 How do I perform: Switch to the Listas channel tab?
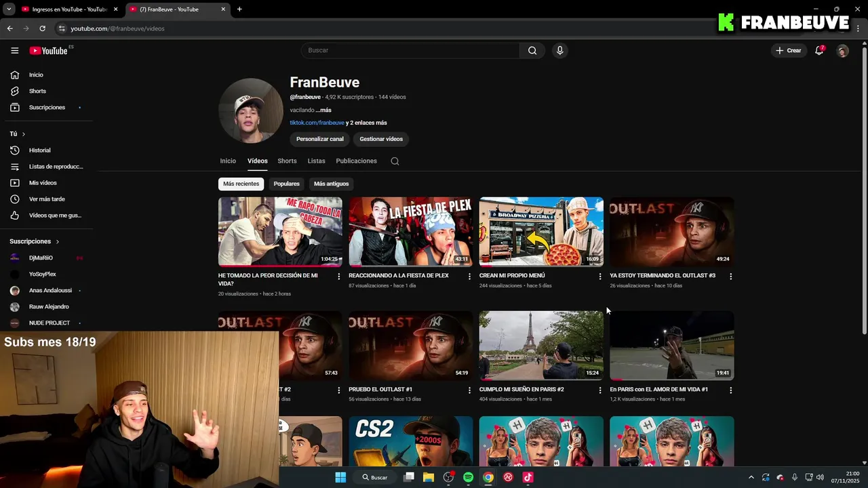[316, 161]
